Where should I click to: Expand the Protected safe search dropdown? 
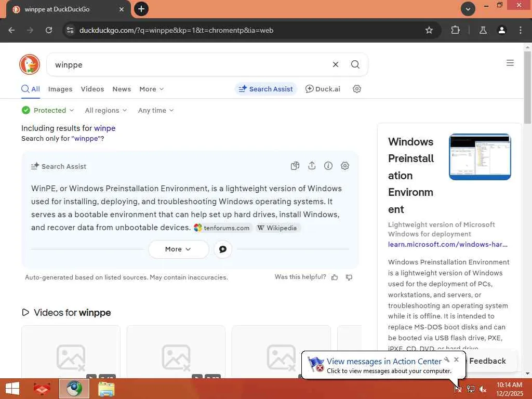pyautogui.click(x=47, y=110)
